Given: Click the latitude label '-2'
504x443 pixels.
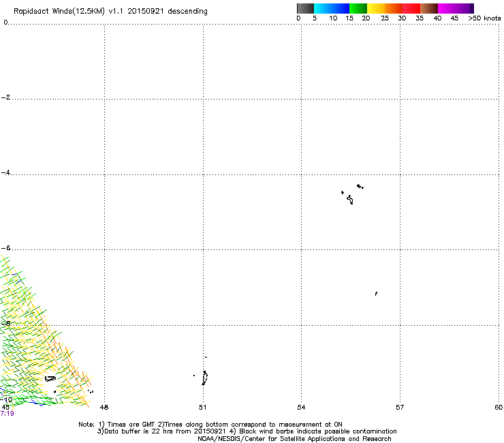Looking at the screenshot, I should coord(5,97).
